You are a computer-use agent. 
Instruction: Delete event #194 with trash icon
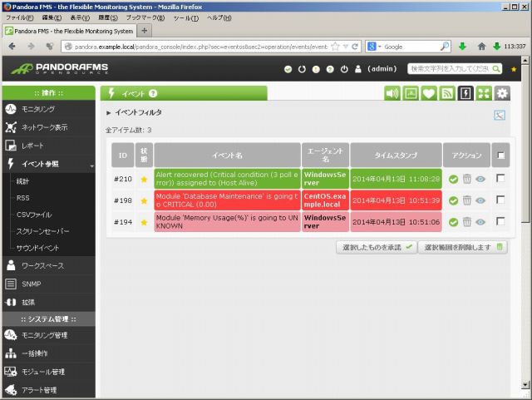point(467,222)
